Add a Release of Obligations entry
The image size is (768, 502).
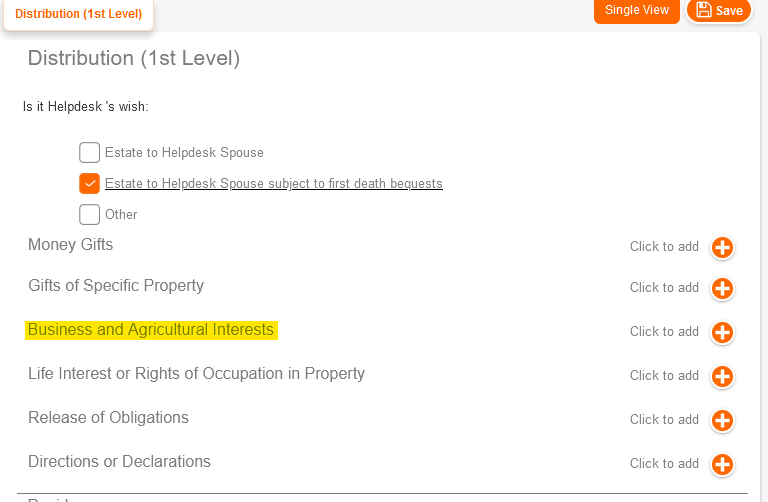(722, 421)
